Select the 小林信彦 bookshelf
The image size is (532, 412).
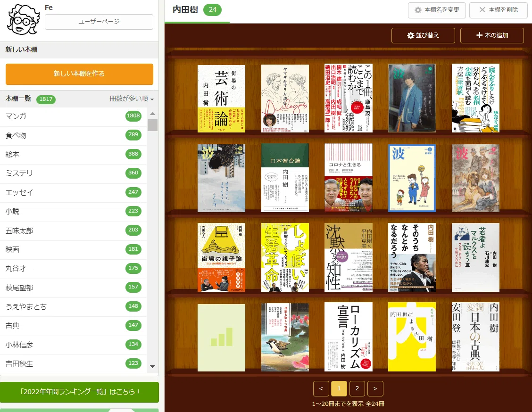pyautogui.click(x=73, y=345)
